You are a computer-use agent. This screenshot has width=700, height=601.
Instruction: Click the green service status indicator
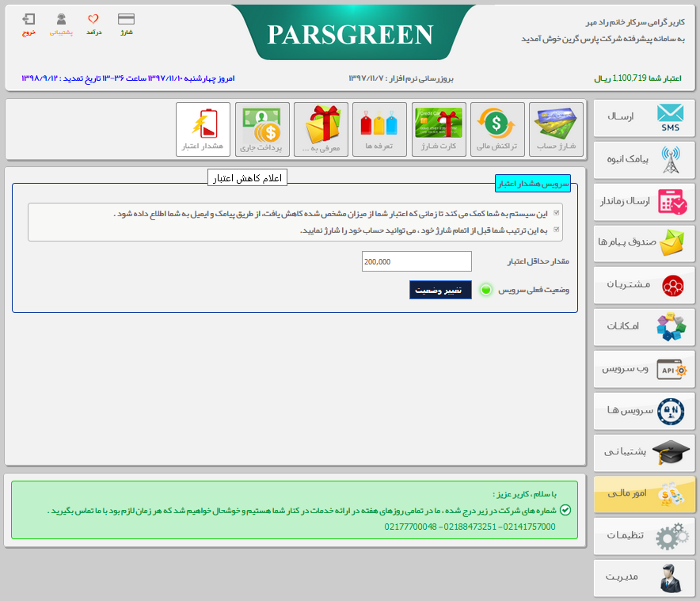point(485,291)
